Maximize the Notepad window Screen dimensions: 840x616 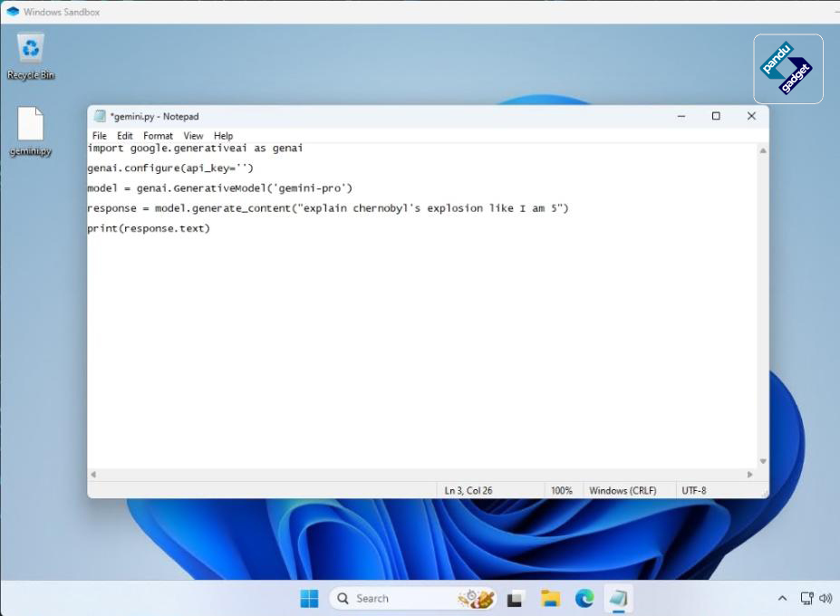pos(716,116)
